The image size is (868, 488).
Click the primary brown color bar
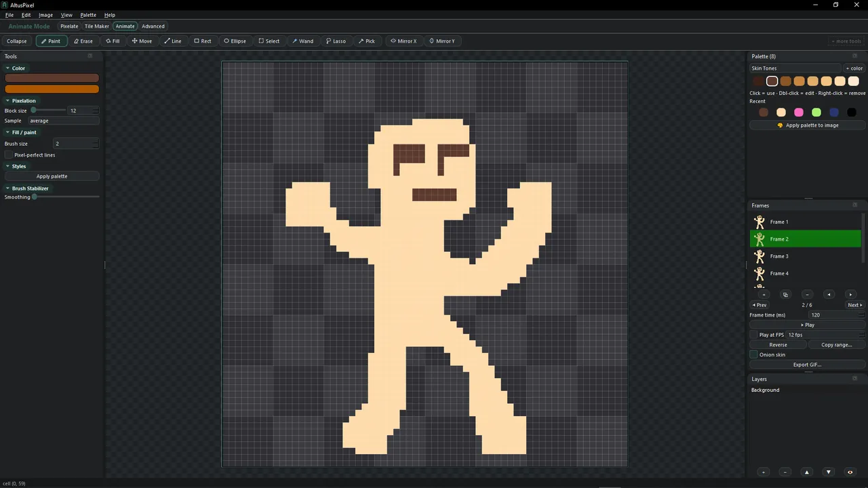tap(52, 78)
